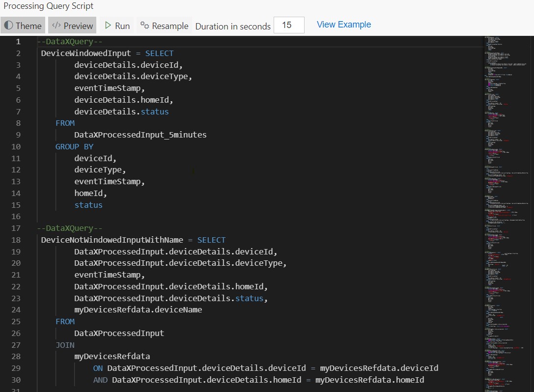Click the FROM keyword on line 25
Screen dimensions: 534x392
65,321
